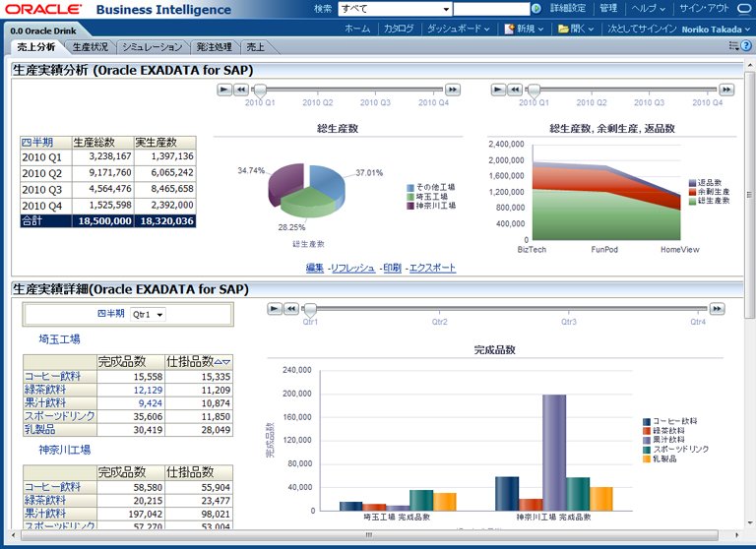Click the リフレッシュ link
This screenshot has height=549, width=756.
(353, 268)
